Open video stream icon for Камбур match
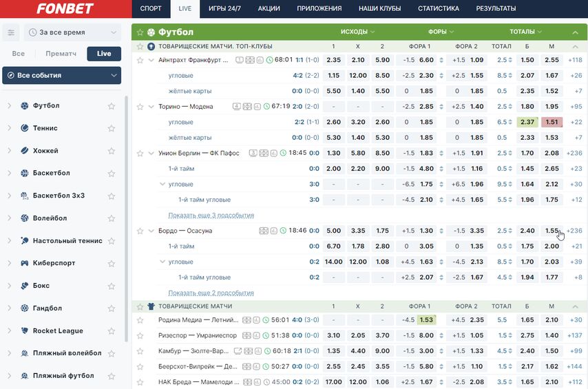The image size is (588, 389). [238, 351]
